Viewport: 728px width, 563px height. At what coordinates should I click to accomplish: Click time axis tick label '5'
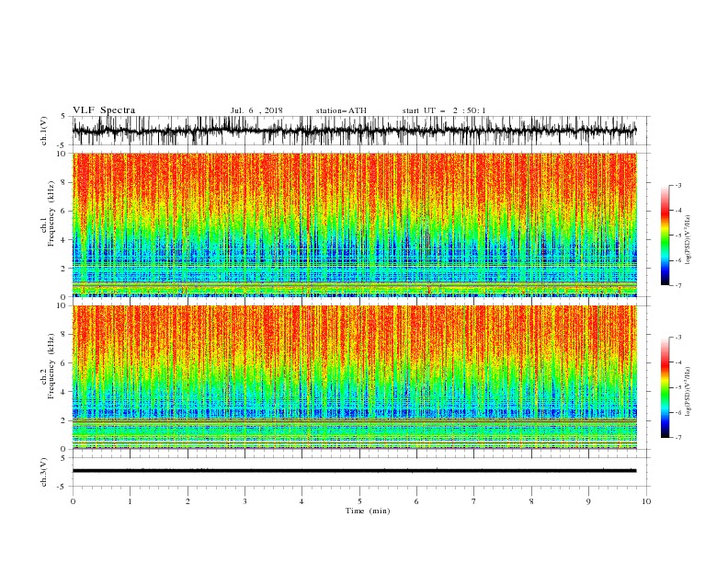pos(359,501)
